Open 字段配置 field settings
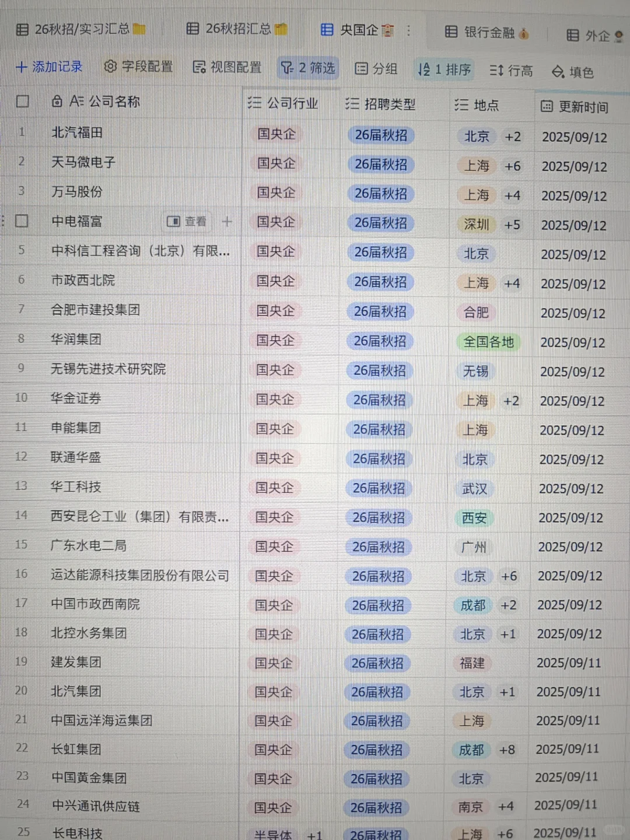 (x=138, y=66)
